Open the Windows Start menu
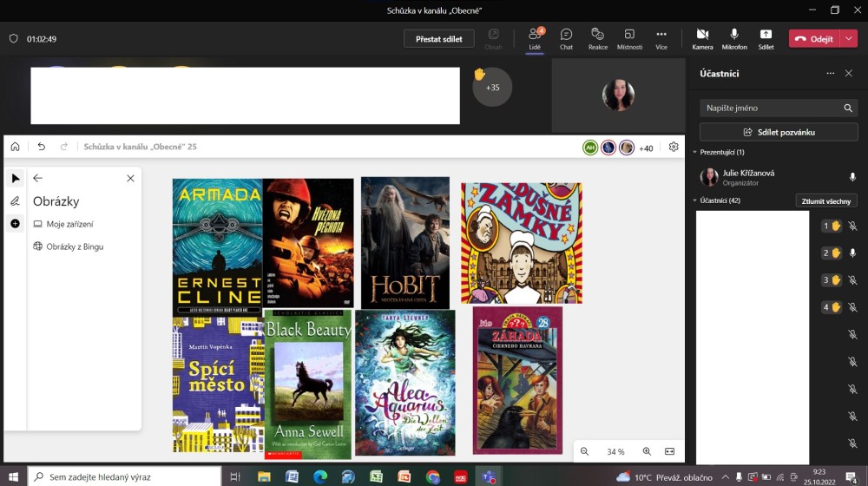The height and width of the screenshot is (486, 868). [13, 476]
